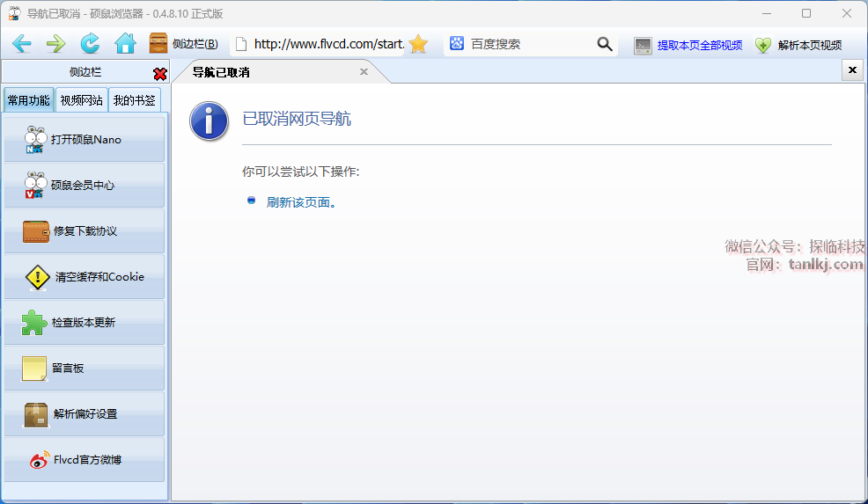The height and width of the screenshot is (504, 868).
Task: Click 解析本页视频 toolbar button
Action: click(798, 46)
